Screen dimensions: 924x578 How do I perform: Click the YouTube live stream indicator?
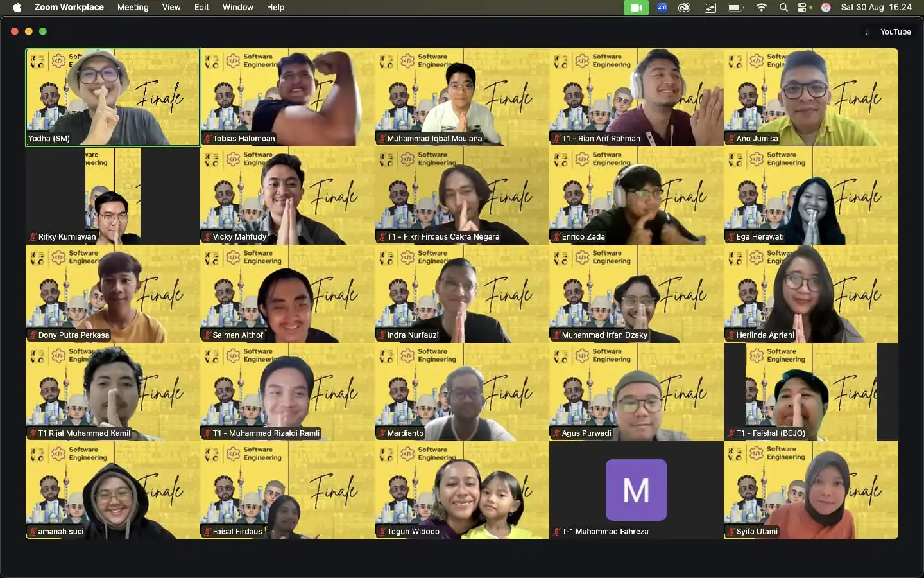click(888, 32)
